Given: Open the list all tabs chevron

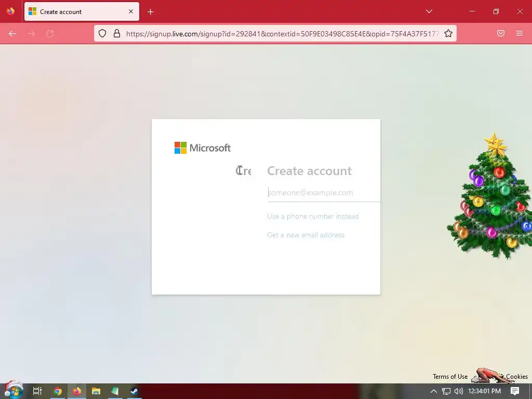Looking at the screenshot, I should point(429,11).
